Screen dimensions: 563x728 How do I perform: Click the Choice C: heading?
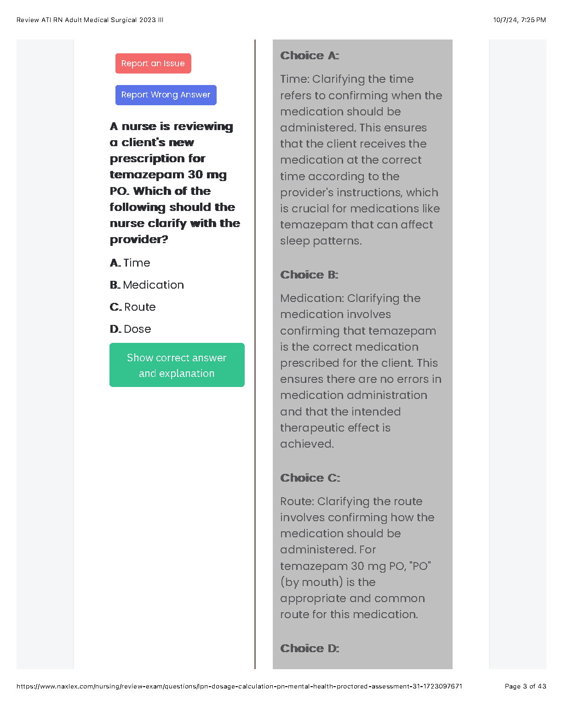click(310, 478)
